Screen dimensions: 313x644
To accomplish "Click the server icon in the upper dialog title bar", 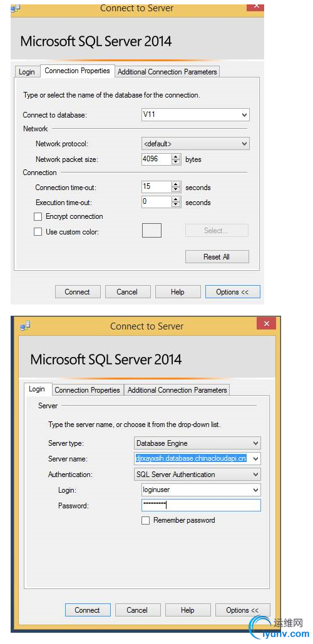I will click(x=15, y=9).
